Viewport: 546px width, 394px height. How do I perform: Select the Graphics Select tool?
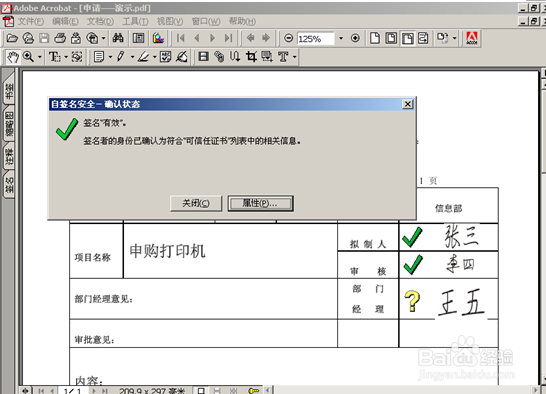pos(77,57)
